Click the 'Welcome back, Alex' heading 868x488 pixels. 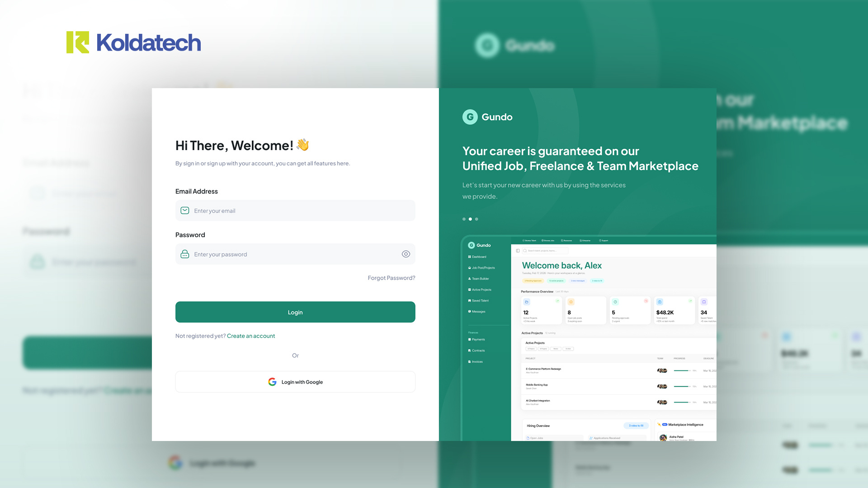562,266
